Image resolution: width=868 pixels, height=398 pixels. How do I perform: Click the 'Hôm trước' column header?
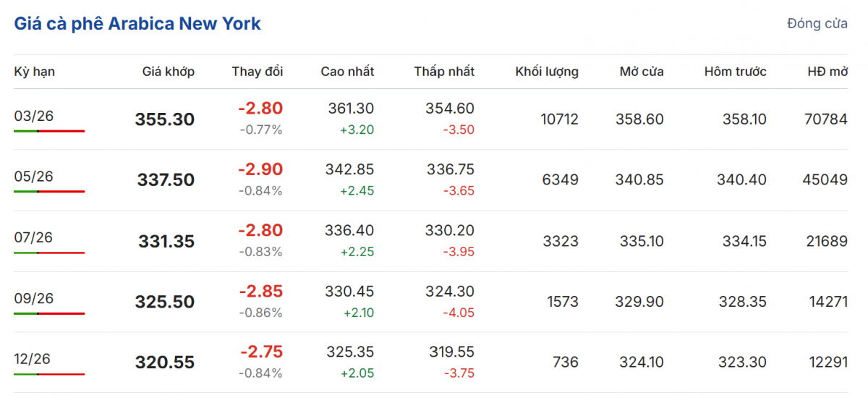coord(735,72)
